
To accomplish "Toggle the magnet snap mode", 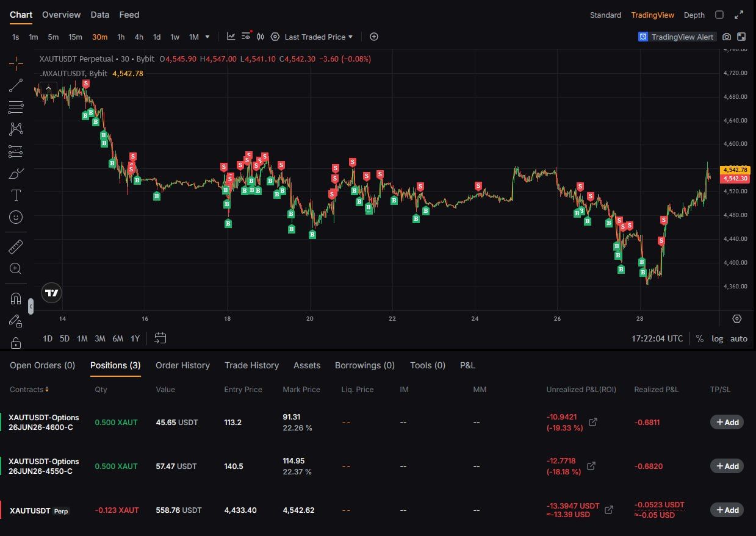I will tap(16, 299).
